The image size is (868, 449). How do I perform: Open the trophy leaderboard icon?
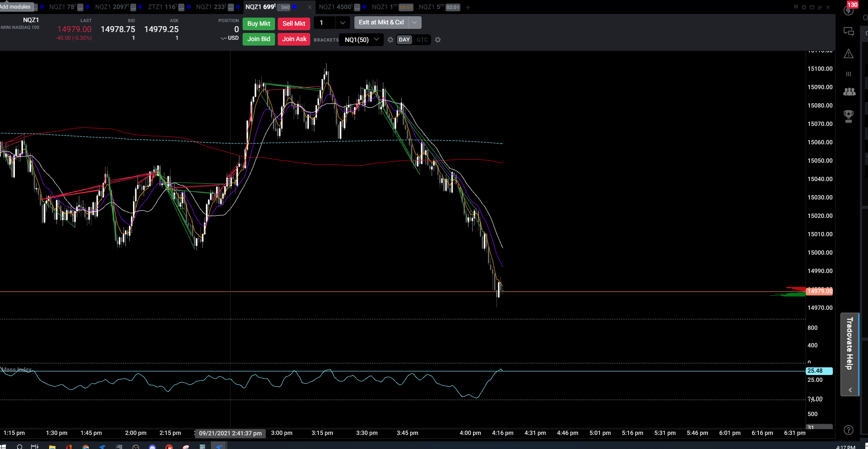(849, 116)
